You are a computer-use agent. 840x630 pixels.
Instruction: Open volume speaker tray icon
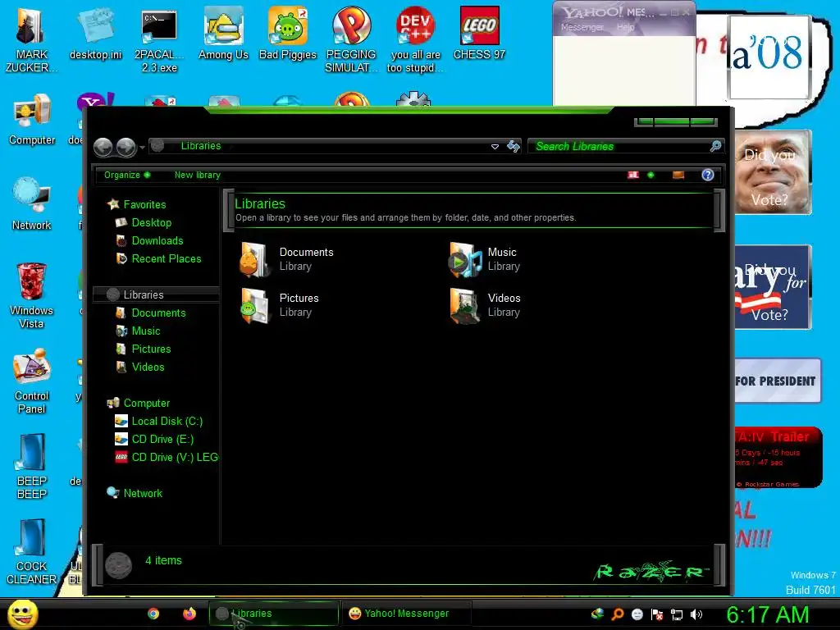coord(696,614)
